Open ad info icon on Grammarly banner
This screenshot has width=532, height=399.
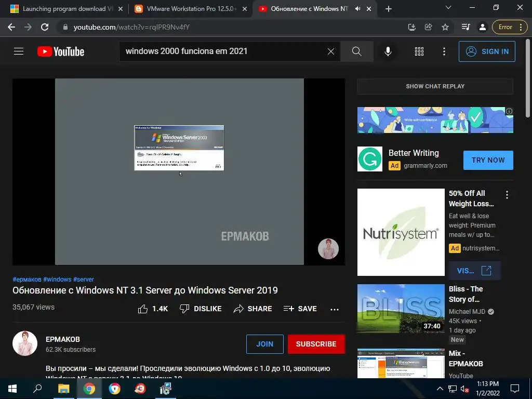click(x=509, y=111)
